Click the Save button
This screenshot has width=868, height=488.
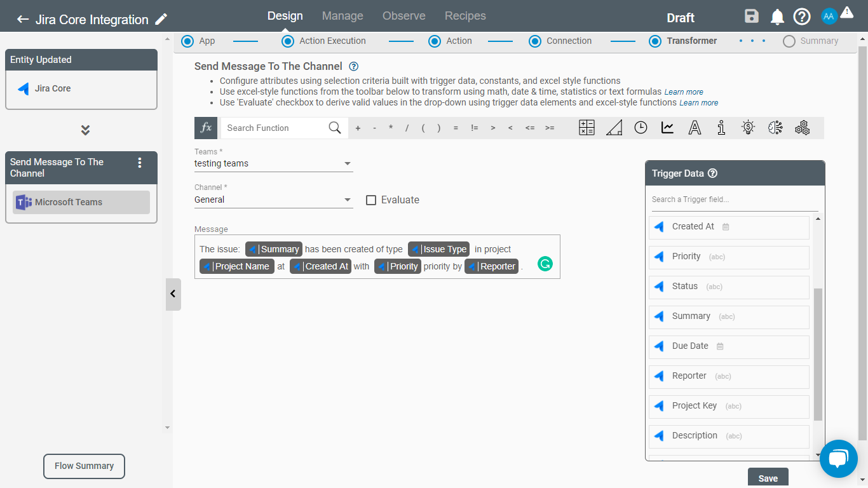[768, 478]
